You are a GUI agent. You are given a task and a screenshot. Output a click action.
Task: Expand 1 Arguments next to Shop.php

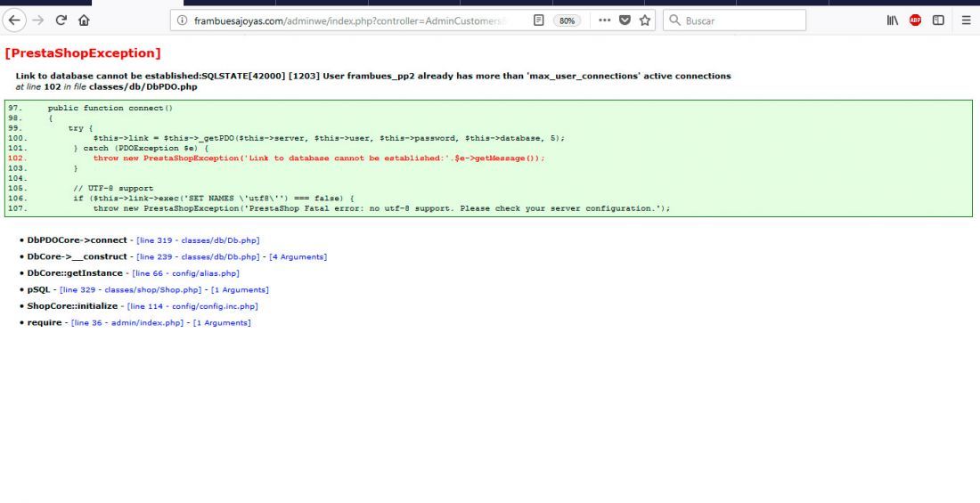(240, 290)
